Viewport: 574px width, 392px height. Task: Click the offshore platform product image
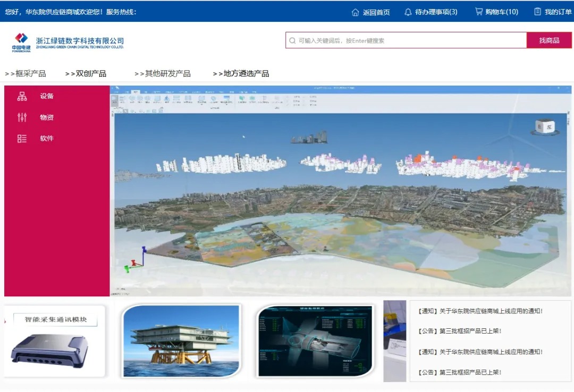[x=182, y=341]
